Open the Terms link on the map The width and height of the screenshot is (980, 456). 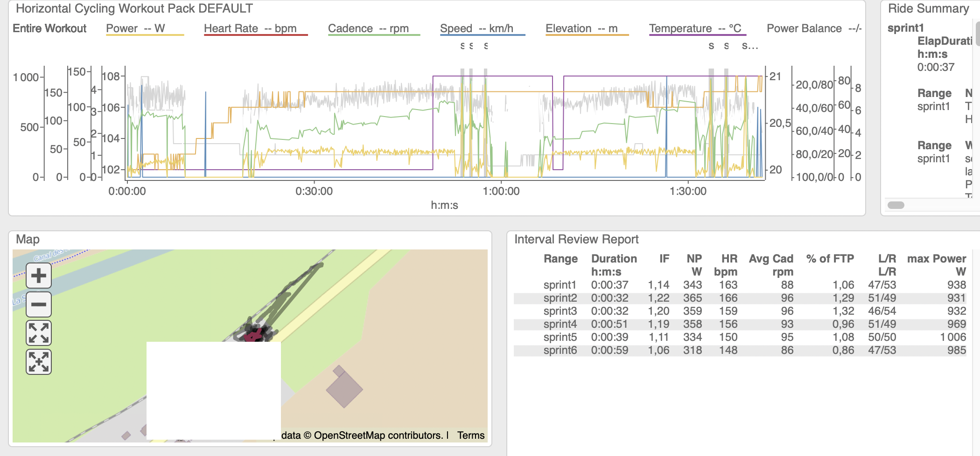(x=470, y=435)
